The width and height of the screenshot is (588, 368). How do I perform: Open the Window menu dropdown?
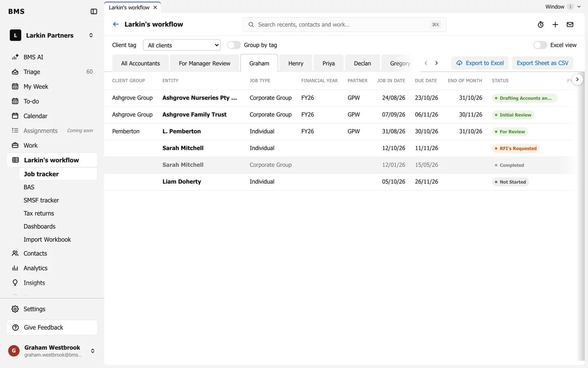pyautogui.click(x=563, y=7)
